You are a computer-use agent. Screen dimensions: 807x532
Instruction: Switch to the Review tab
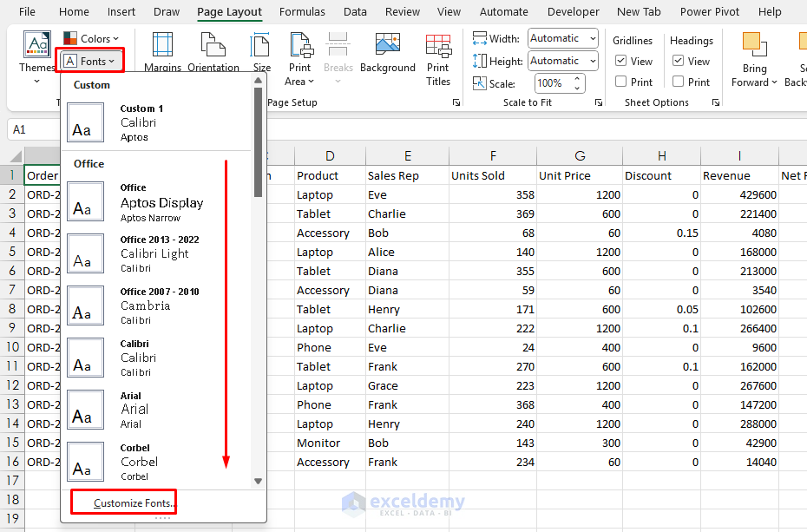pyautogui.click(x=403, y=11)
